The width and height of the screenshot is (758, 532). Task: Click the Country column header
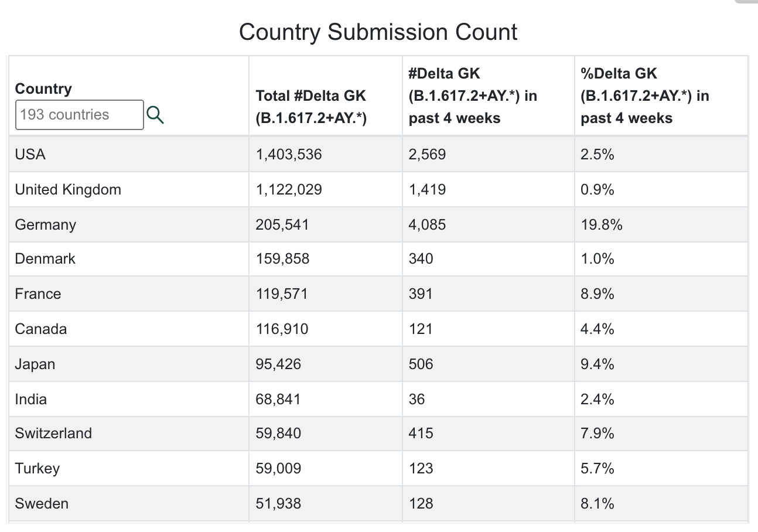(43, 88)
